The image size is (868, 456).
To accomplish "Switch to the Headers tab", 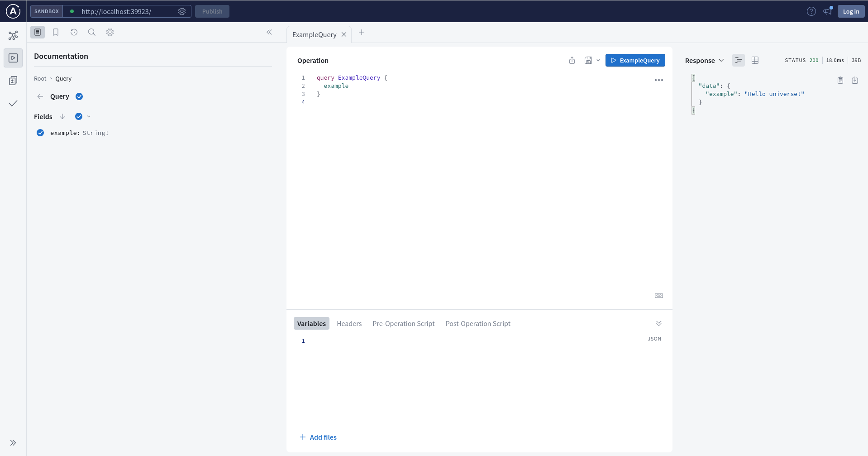I will tap(349, 323).
